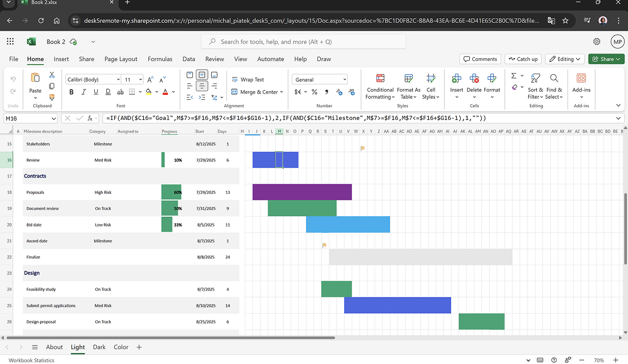Click the Font Color red A swatch
The width and height of the screenshot is (628, 364).
165,92
